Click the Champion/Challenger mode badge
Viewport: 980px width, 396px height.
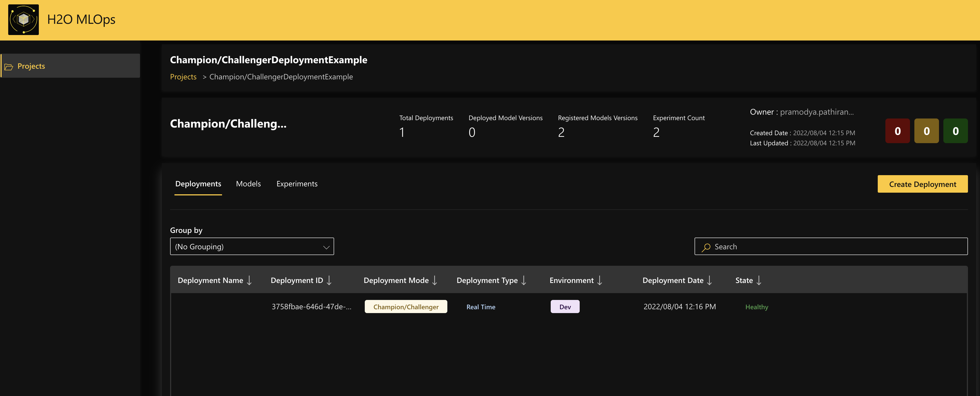[406, 307]
